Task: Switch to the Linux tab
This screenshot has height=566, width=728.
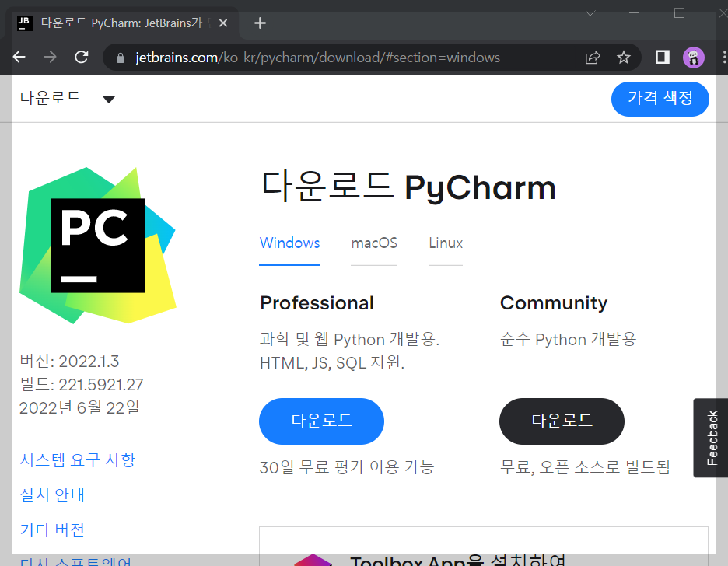Action: (x=446, y=243)
